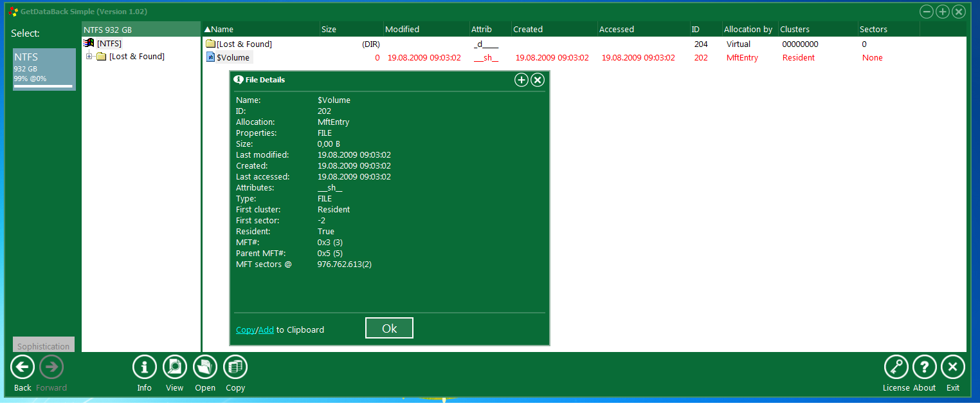The image size is (980, 417).
Task: Close the File Details dialog
Action: (538, 80)
